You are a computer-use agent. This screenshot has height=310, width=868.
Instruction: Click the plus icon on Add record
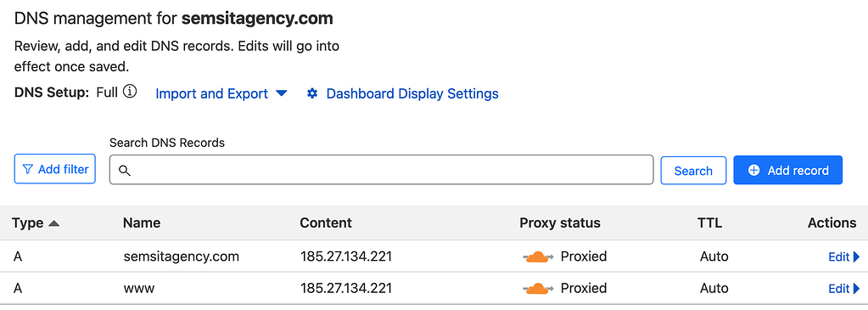pos(753,170)
